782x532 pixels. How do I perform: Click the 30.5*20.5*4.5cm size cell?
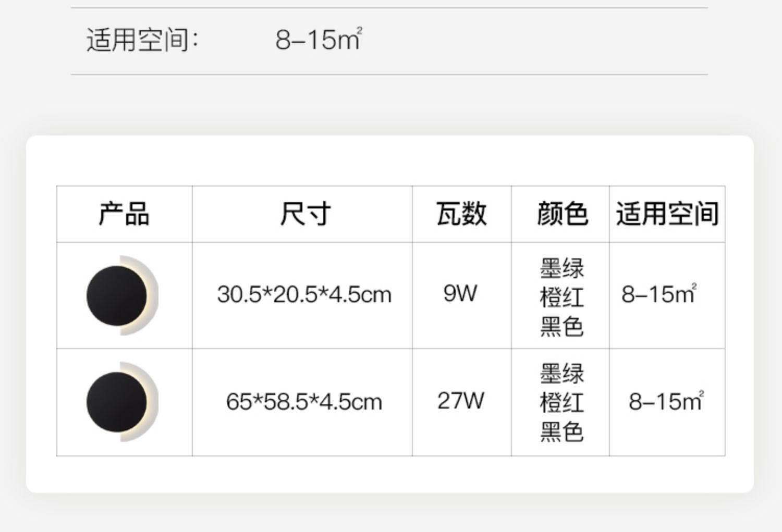point(304,294)
